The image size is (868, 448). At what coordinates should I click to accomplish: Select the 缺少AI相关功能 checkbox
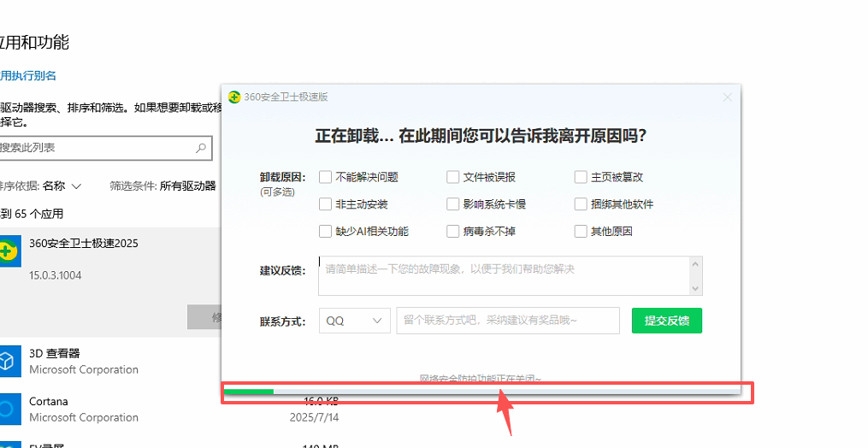(x=325, y=232)
